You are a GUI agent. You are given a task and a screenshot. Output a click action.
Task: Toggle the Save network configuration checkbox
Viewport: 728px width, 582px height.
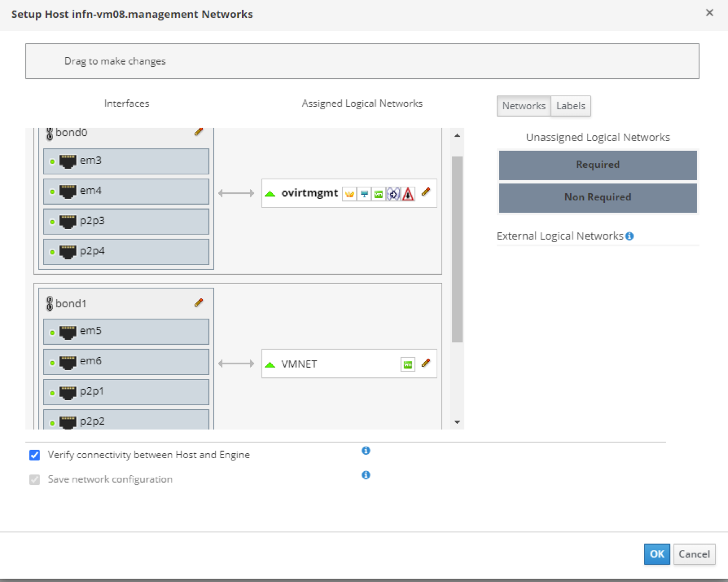[x=35, y=479]
